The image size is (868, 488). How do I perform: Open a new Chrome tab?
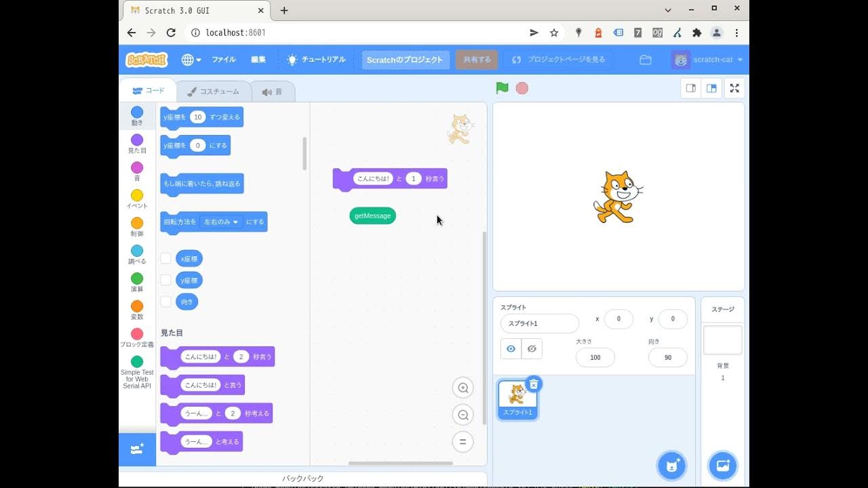click(284, 10)
